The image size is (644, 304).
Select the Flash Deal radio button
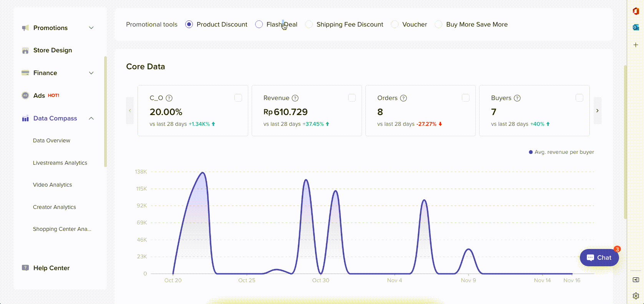259,24
